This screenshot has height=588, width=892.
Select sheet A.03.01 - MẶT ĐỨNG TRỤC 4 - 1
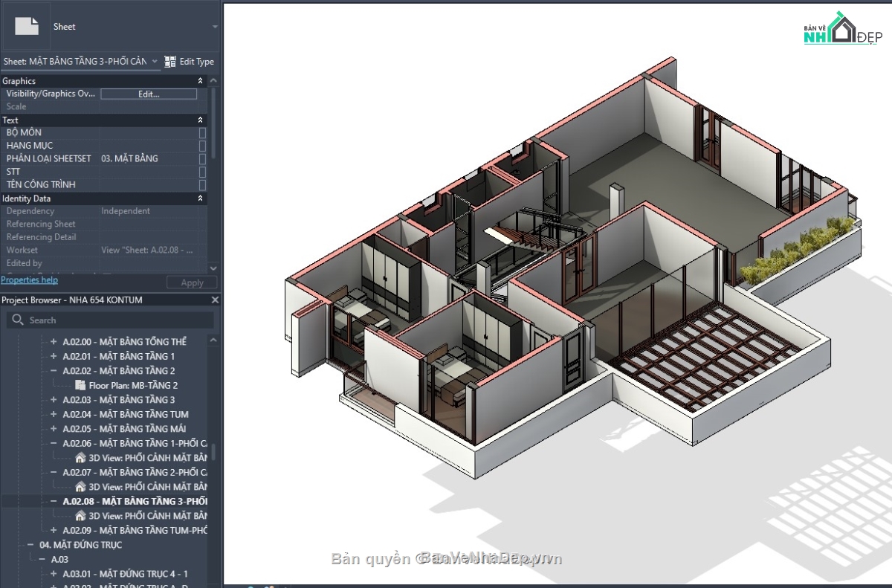point(125,574)
